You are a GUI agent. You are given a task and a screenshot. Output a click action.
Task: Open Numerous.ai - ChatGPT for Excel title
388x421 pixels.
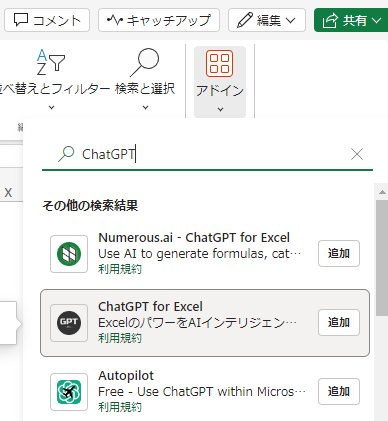point(194,238)
